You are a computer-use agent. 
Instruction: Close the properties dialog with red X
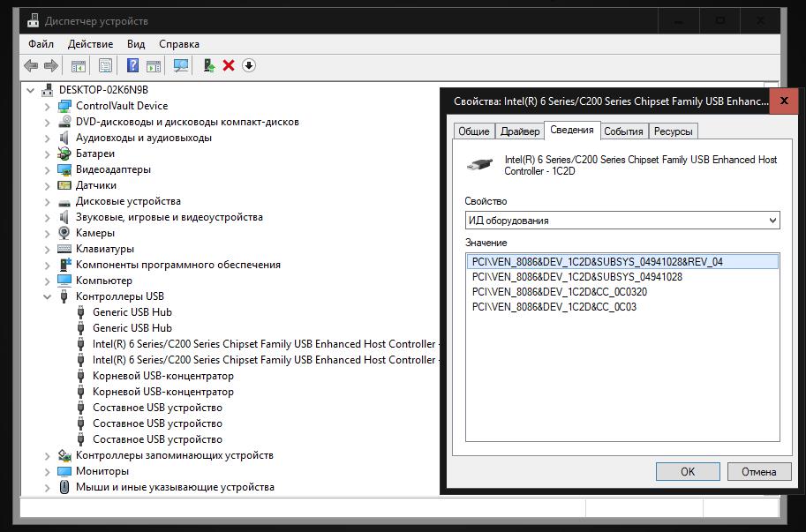point(784,101)
